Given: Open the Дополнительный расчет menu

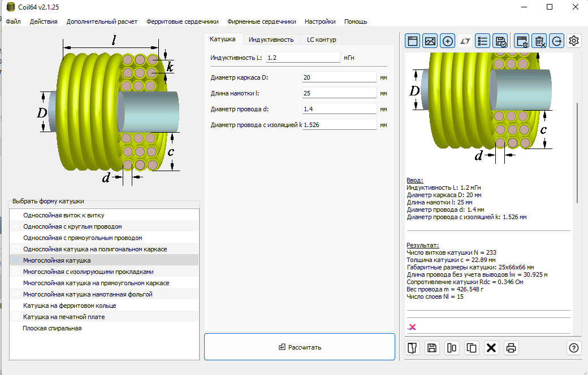Looking at the screenshot, I should click(x=102, y=21).
